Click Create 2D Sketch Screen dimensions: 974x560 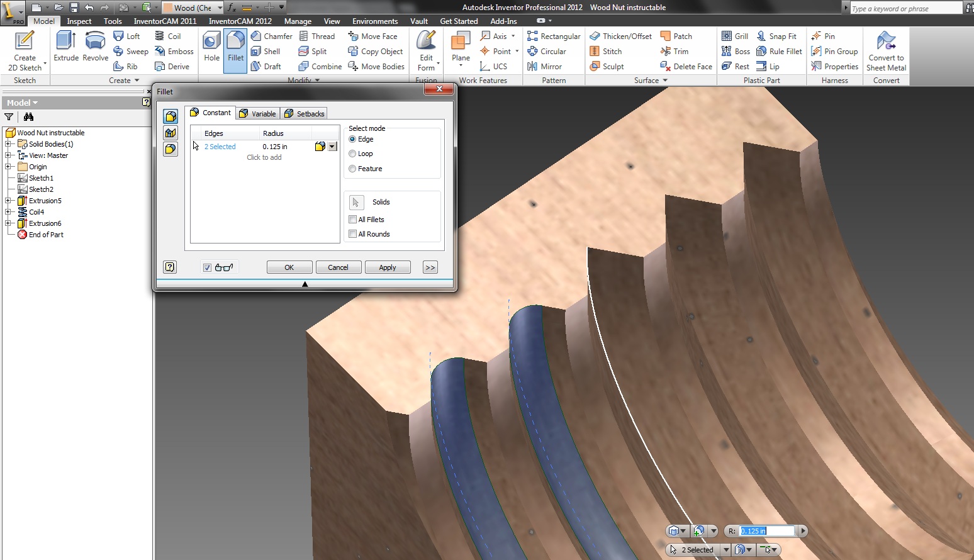(25, 50)
